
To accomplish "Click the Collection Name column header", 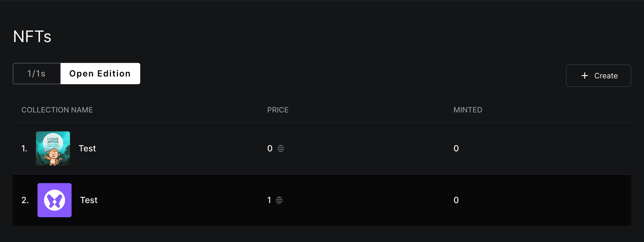I will pos(57,110).
